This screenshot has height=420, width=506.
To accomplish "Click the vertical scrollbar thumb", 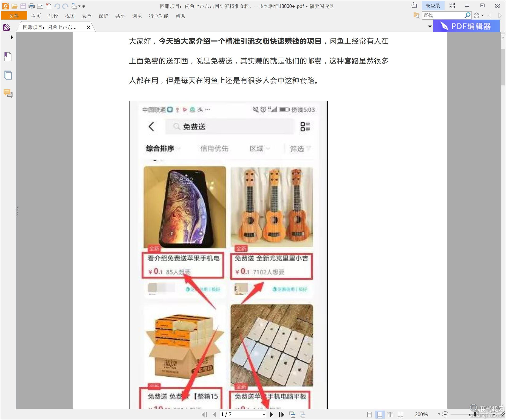I will [x=503, y=67].
